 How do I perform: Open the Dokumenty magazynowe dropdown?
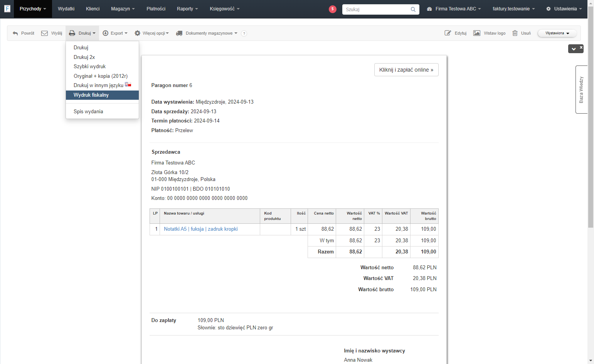click(x=207, y=34)
